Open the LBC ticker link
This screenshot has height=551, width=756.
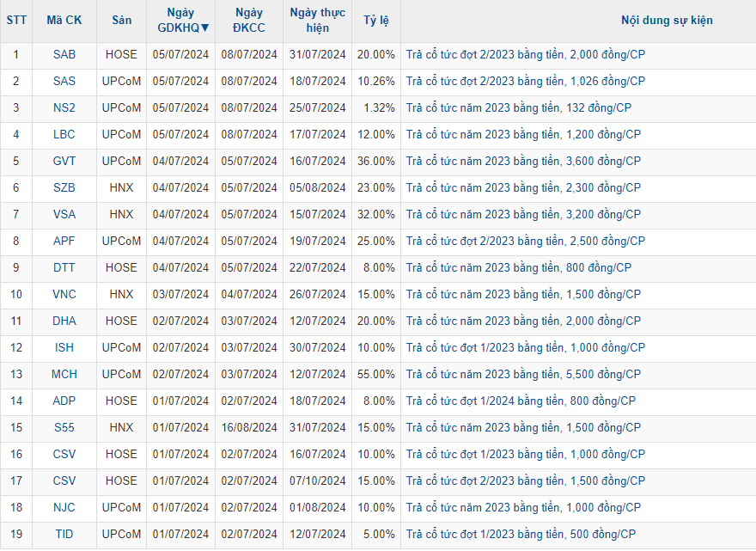click(x=64, y=134)
